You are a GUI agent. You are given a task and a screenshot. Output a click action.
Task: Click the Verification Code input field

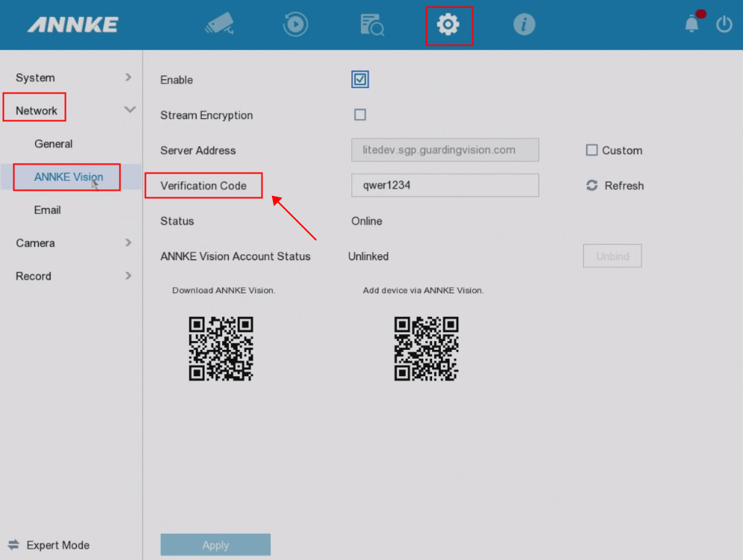tap(445, 185)
